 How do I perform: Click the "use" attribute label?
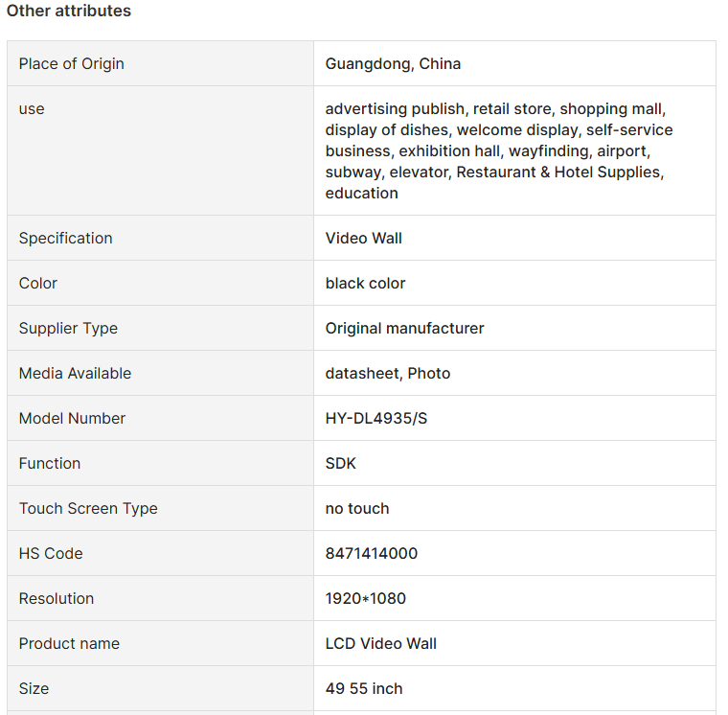pos(32,109)
